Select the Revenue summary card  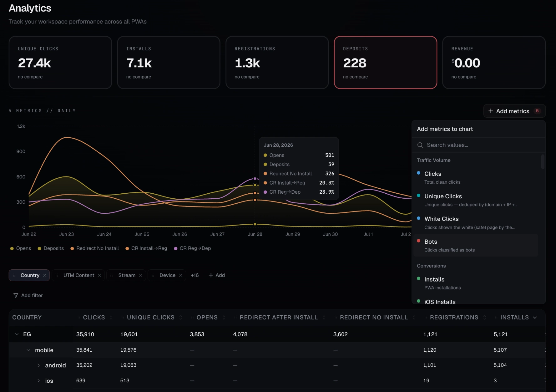(494, 63)
